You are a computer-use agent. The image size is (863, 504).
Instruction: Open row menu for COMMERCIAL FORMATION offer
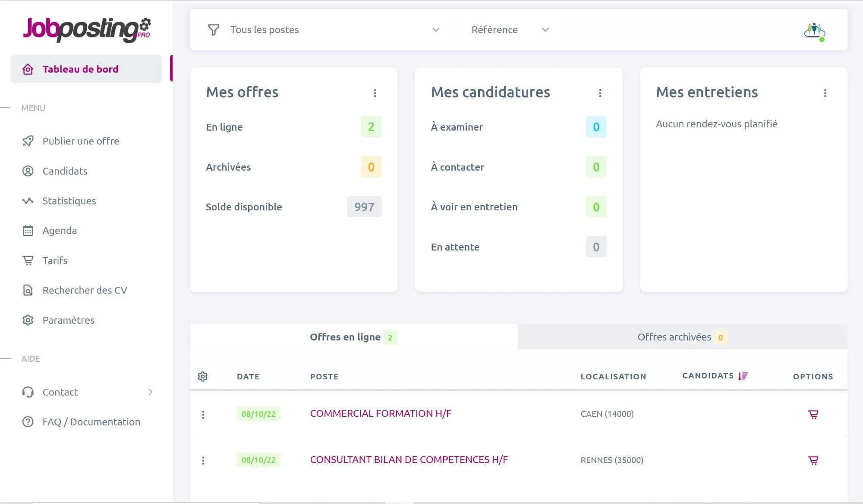[203, 414]
